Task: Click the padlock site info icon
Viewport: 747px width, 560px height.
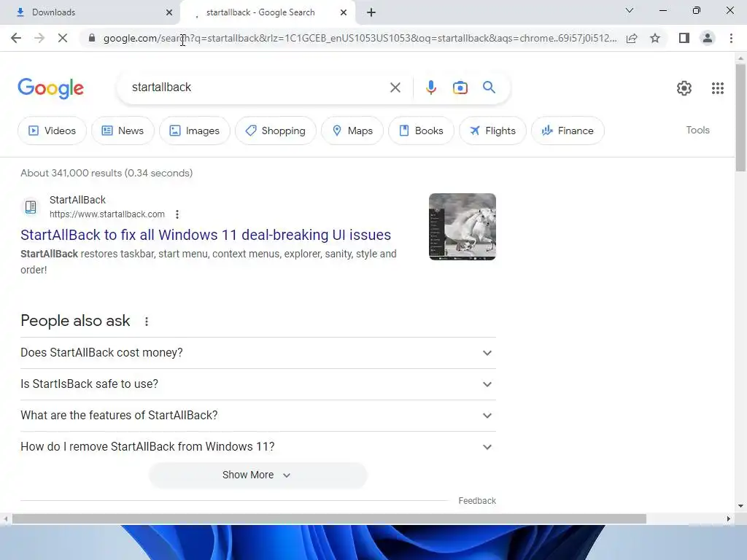Action: coord(92,38)
